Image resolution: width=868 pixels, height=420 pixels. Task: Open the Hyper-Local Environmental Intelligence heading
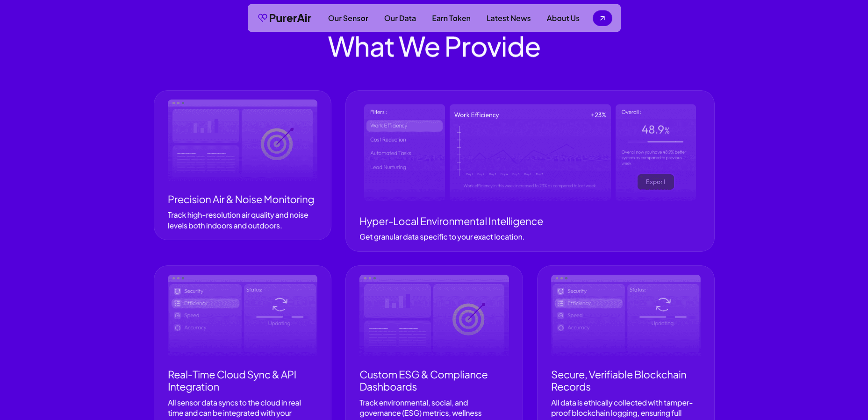click(x=451, y=221)
